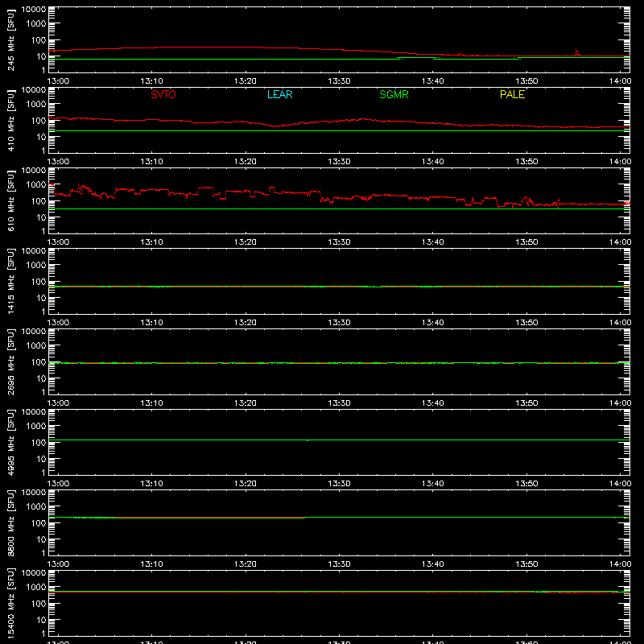Select the 1415 MHz [SFU] axis title
644x644 pixels.
click(x=10, y=281)
